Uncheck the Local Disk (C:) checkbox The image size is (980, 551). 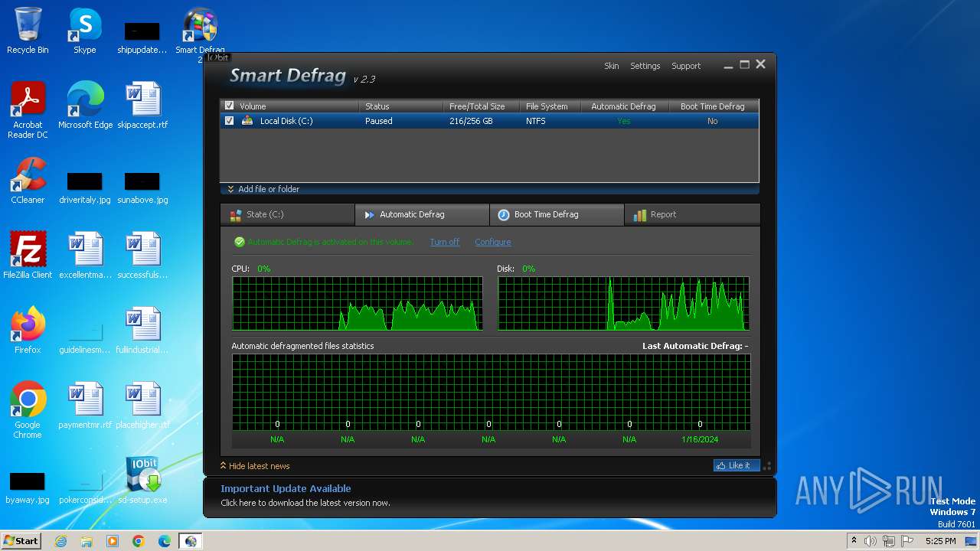point(229,121)
